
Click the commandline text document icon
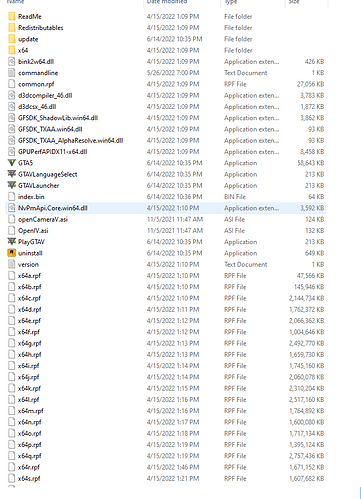point(12,73)
